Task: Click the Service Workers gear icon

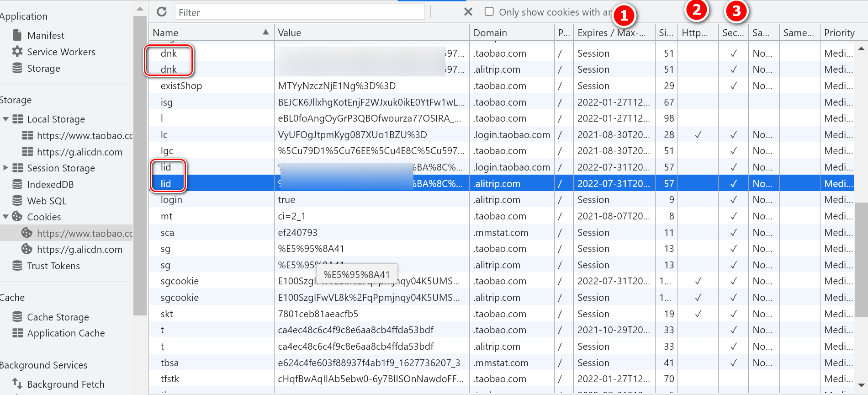Action: (17, 51)
